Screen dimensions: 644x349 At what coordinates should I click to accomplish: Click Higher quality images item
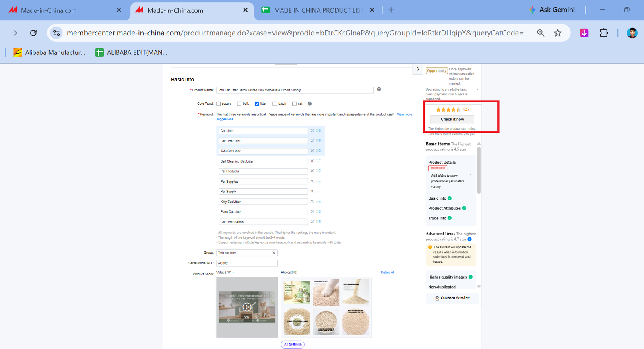coord(448,277)
